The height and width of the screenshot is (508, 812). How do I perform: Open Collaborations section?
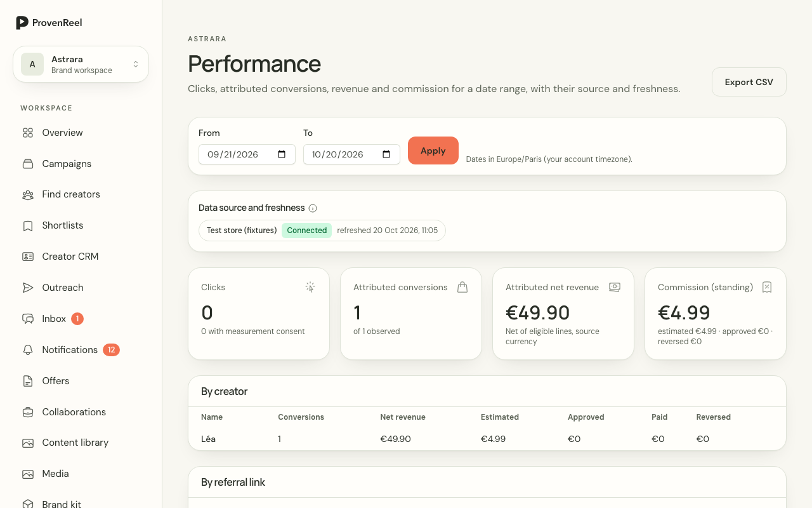pos(74,412)
